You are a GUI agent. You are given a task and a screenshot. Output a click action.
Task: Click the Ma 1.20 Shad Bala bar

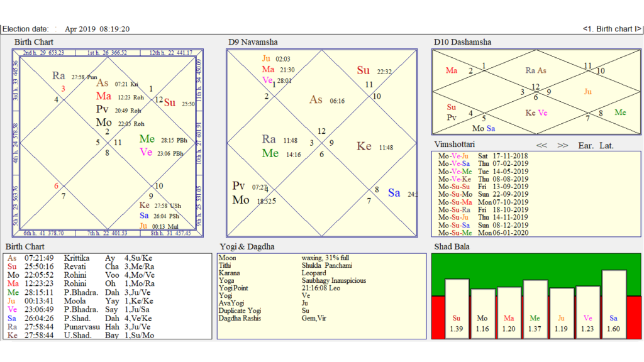click(x=509, y=313)
